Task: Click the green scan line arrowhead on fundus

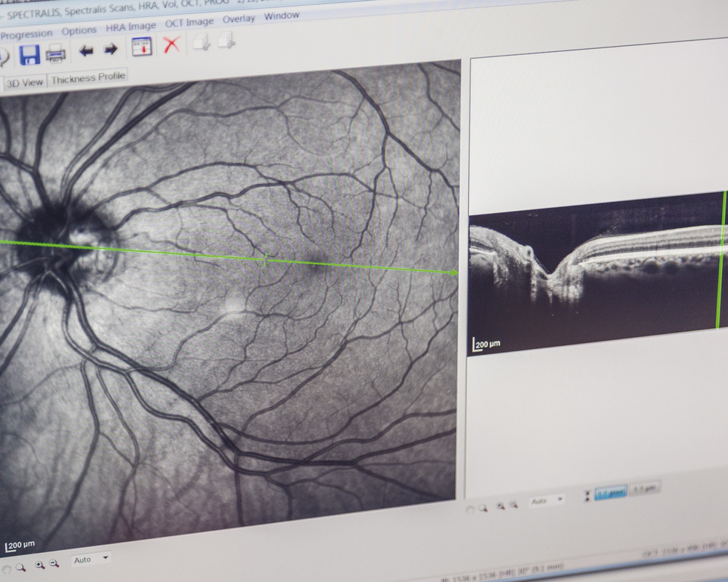Action: pos(453,272)
